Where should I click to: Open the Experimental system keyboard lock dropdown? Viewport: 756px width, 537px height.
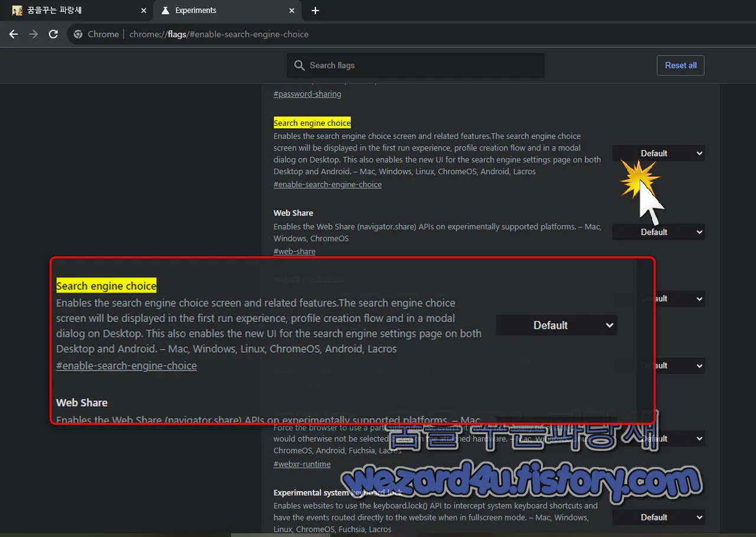tap(658, 517)
